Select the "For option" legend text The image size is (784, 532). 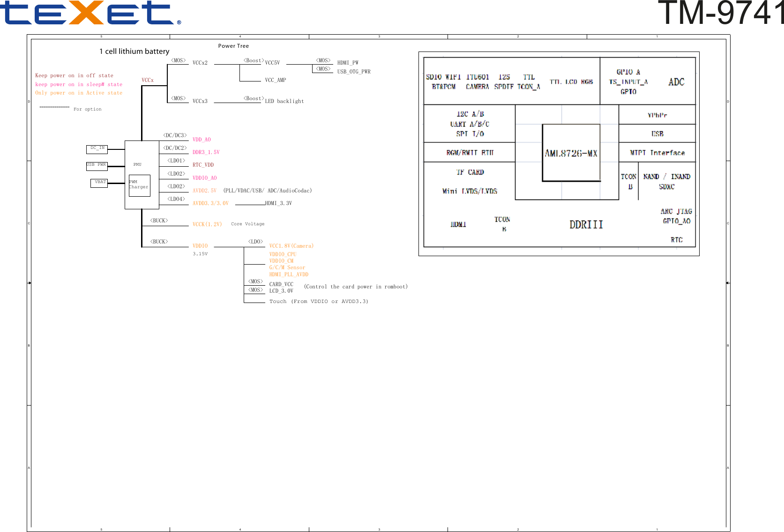coord(87,109)
